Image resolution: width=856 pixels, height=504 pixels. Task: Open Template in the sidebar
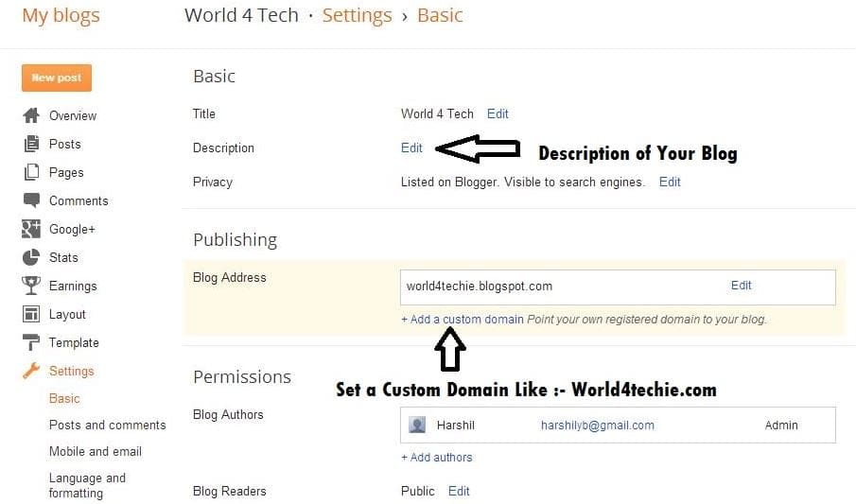pos(74,343)
